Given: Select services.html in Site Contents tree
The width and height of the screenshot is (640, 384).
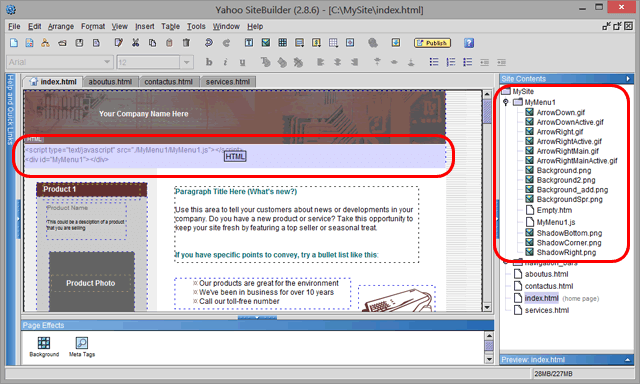Looking at the screenshot, I should (x=547, y=310).
